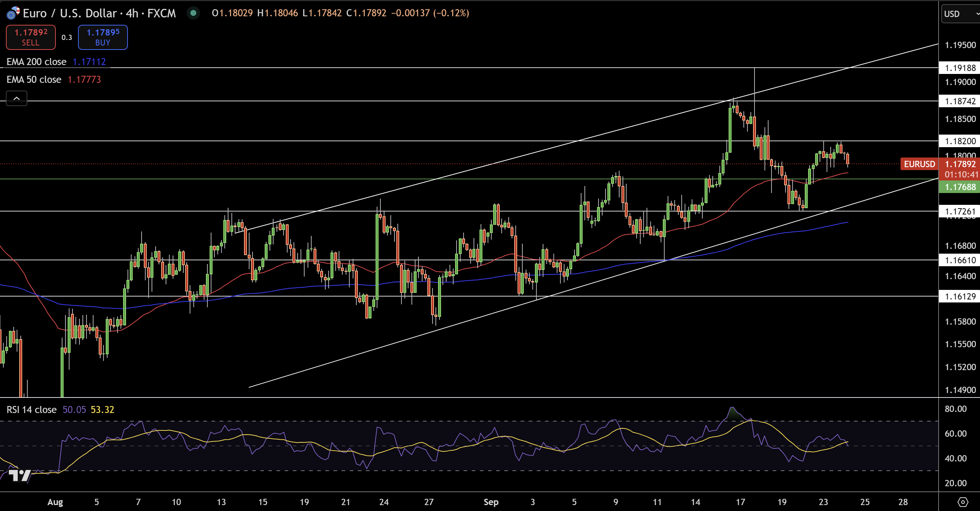Click the 1.17895 BUY button
This screenshot has height=511, width=980.
pyautogui.click(x=103, y=37)
